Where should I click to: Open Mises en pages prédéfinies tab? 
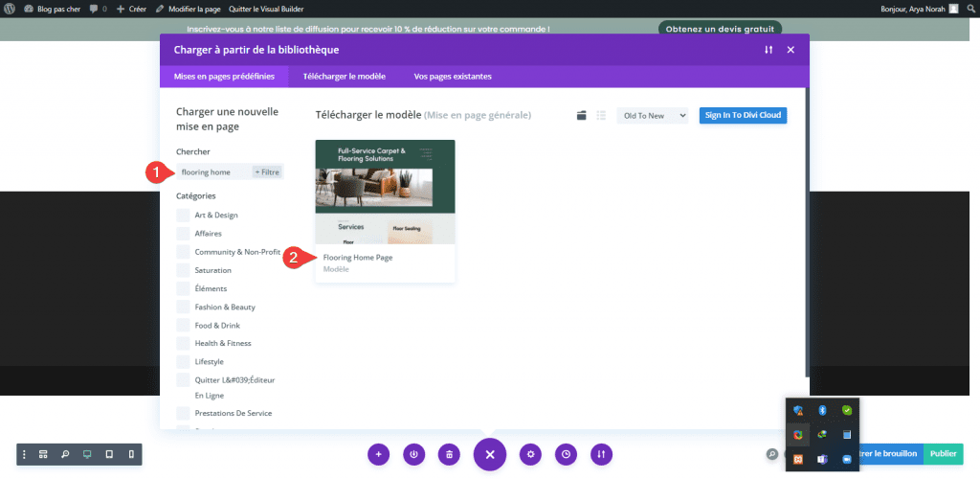(224, 77)
